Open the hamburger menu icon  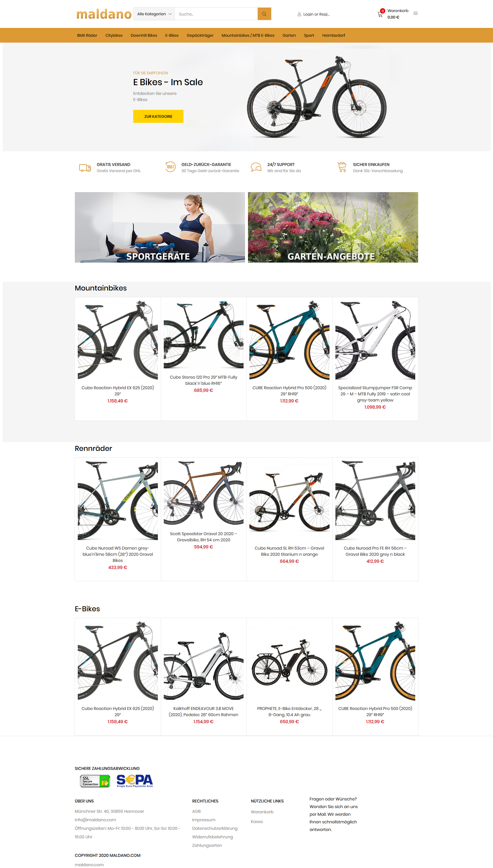pos(416,14)
